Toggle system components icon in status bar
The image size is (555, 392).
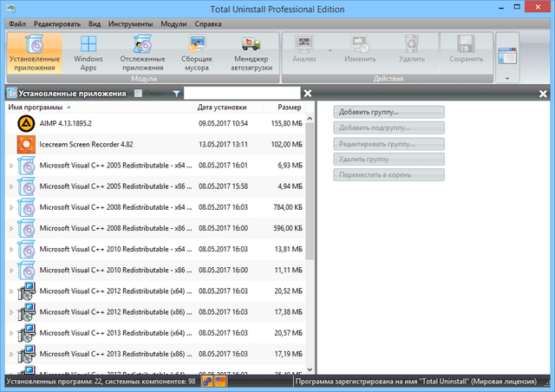(220, 382)
